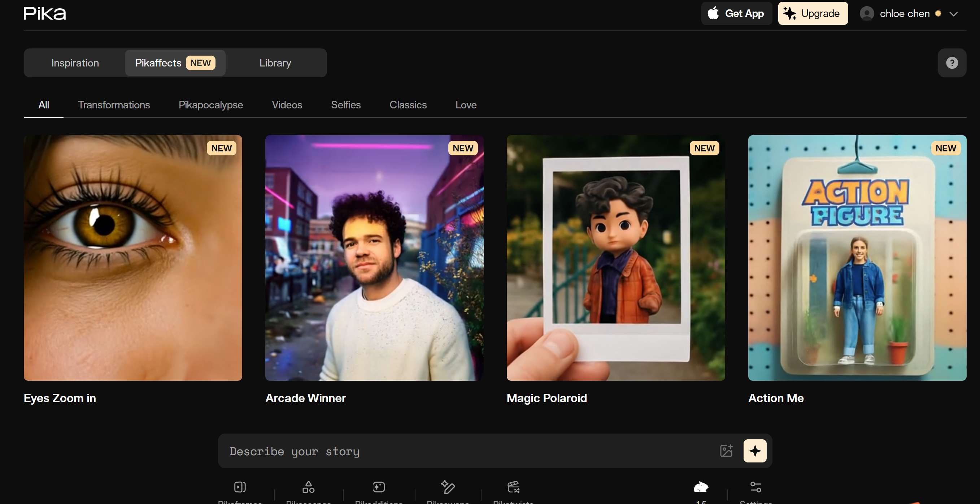Image resolution: width=980 pixels, height=504 pixels.
Task: Click the Pika logo
Action: (x=44, y=14)
